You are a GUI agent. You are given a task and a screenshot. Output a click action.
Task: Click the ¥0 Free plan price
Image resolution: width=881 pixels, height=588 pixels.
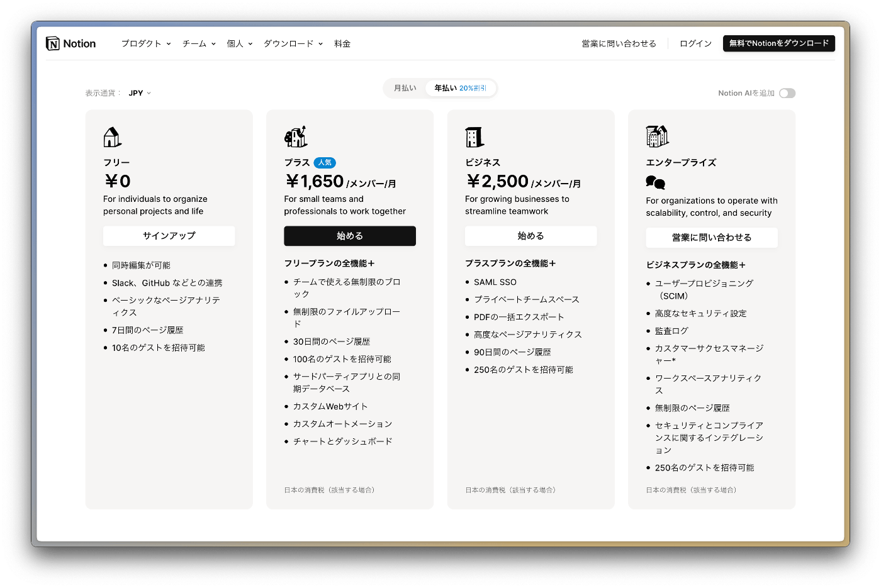pos(118,181)
